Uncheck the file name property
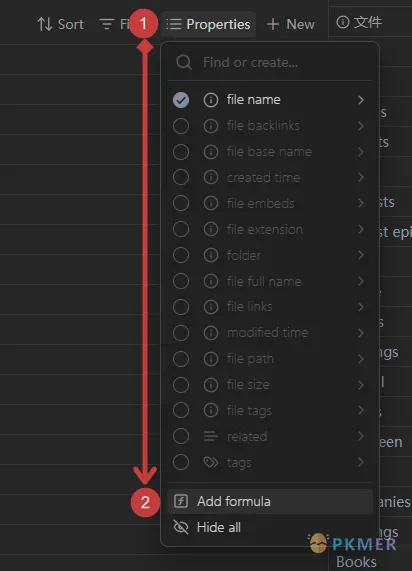Image resolution: width=412 pixels, height=571 pixels. point(181,100)
